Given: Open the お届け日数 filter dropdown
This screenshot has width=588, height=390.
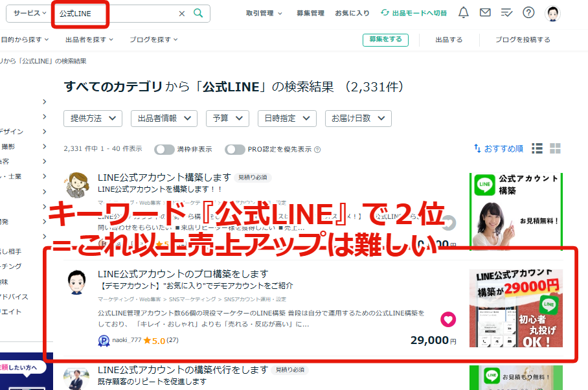Looking at the screenshot, I should (x=358, y=118).
